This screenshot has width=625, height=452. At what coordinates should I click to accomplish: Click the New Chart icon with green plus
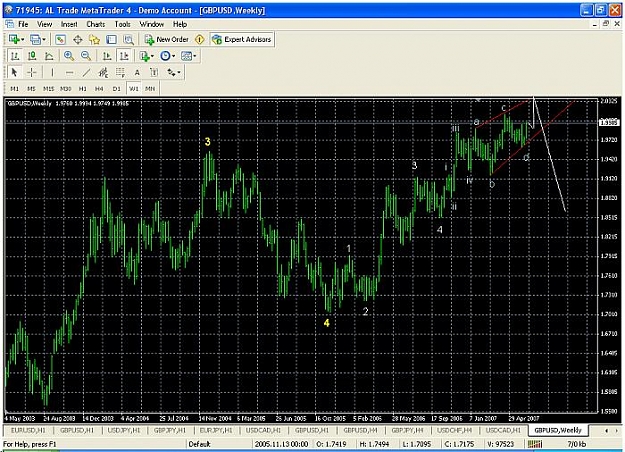[14, 39]
